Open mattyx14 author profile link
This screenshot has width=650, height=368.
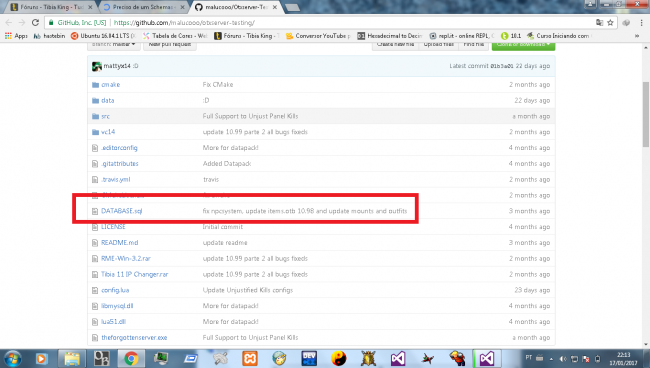(117, 66)
